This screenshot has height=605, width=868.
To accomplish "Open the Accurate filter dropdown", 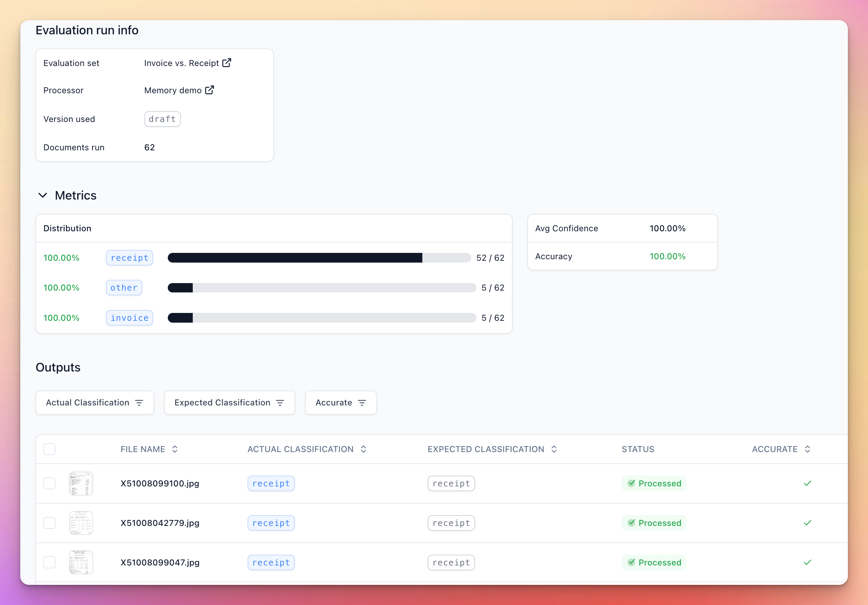I will click(340, 403).
